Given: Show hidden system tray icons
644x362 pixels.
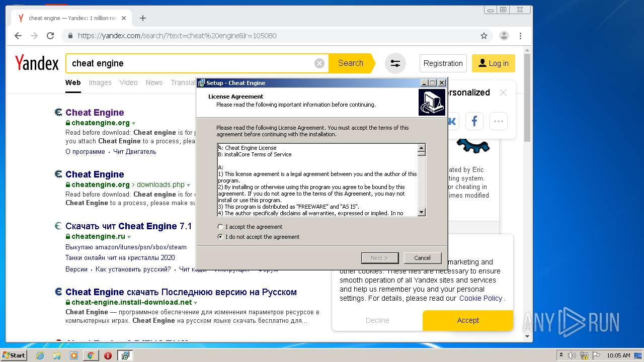Looking at the screenshot, I should click(561, 355).
